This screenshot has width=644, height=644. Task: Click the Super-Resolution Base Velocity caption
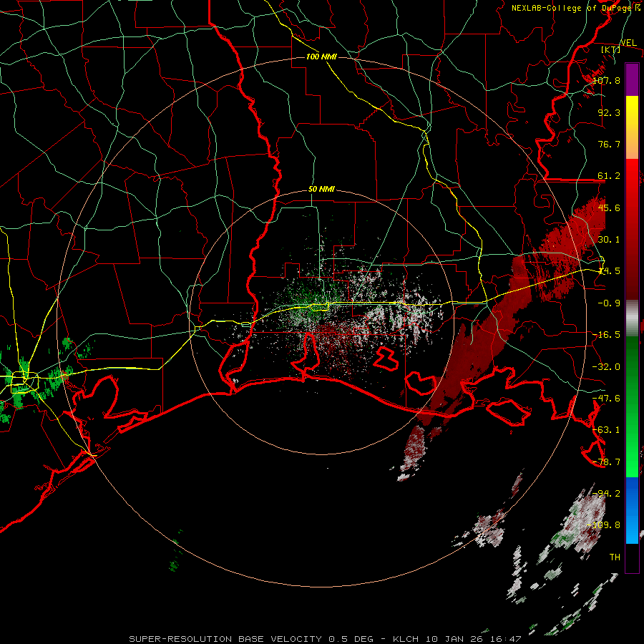(x=326, y=639)
